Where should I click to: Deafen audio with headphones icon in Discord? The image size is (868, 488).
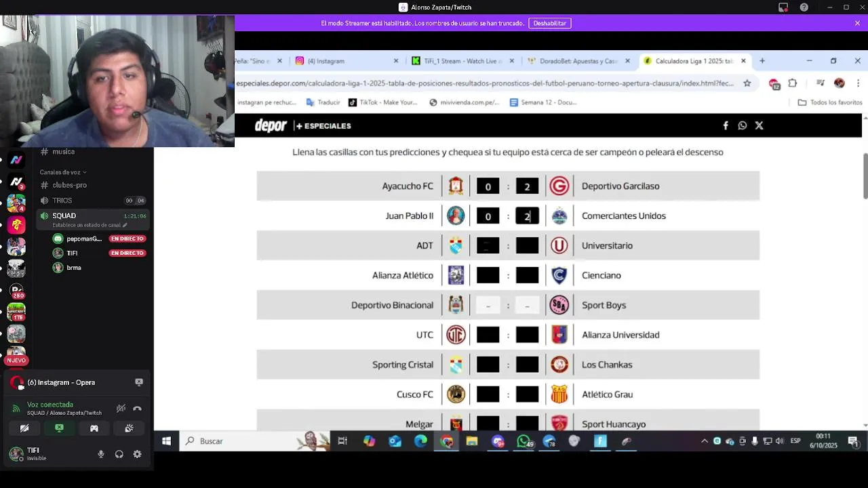point(119,454)
